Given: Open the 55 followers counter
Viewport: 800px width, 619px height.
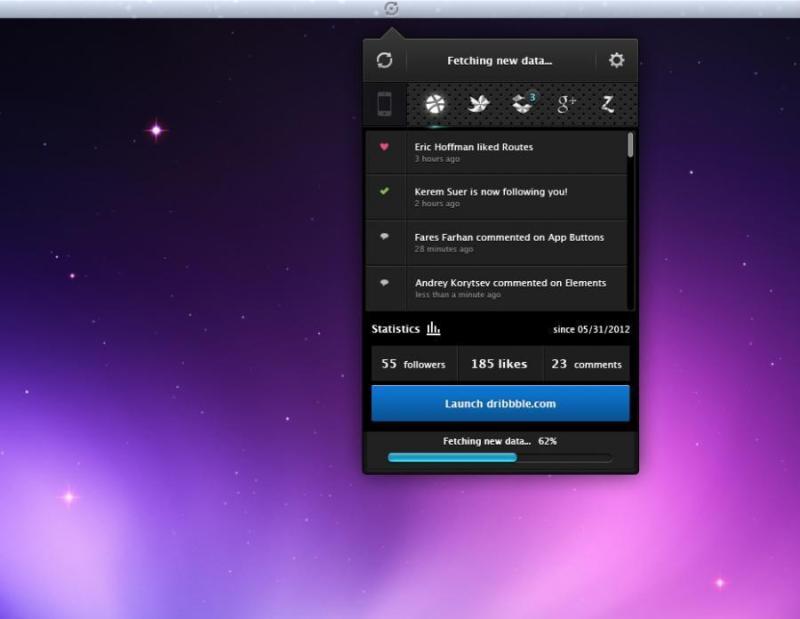Looking at the screenshot, I should pos(413,363).
